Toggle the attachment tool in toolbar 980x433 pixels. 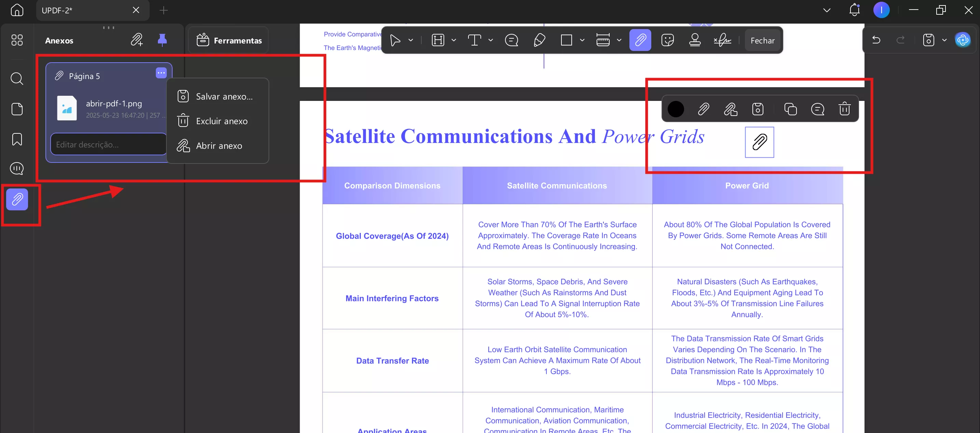coord(640,40)
